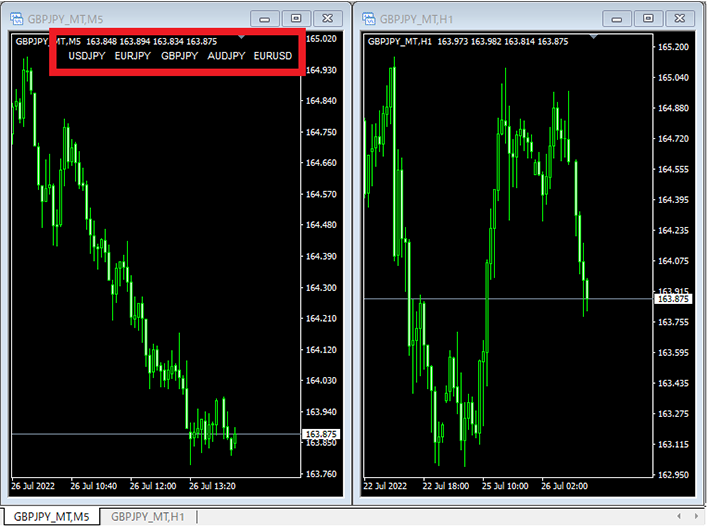
Task: Click the chart icon in the M5 window title bar
Action: click(x=17, y=19)
